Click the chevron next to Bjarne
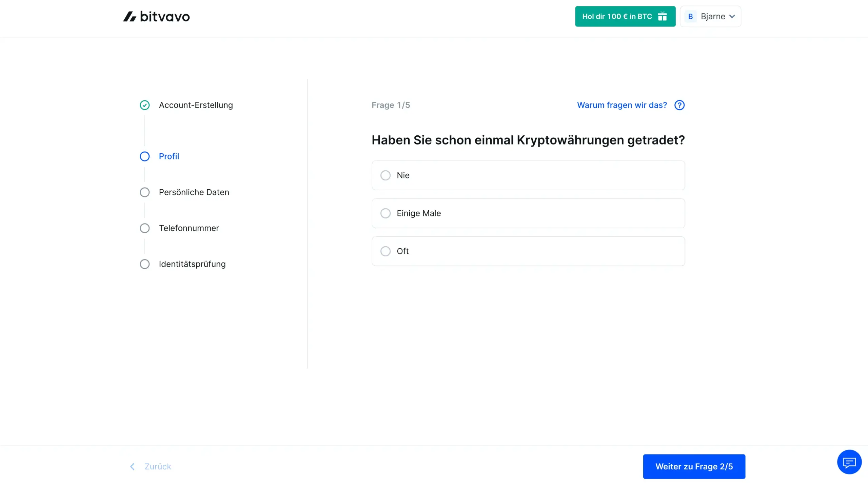Screen dimensions: 868x483 732,16
